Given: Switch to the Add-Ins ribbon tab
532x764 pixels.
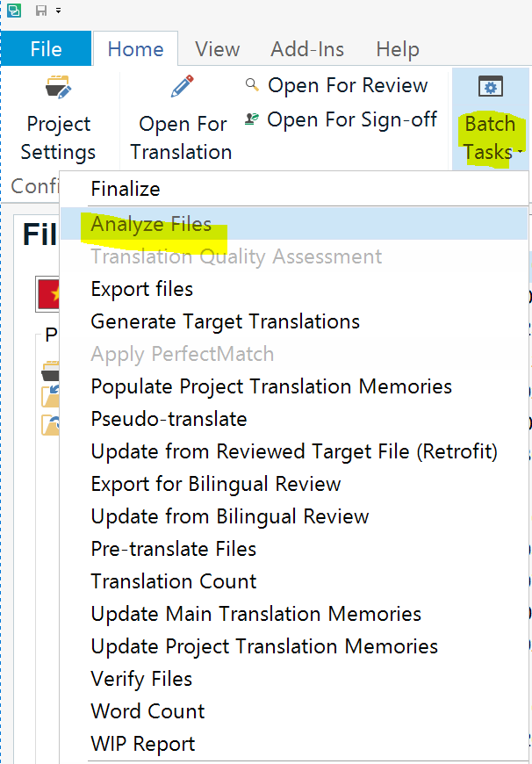Looking at the screenshot, I should pos(307,49).
